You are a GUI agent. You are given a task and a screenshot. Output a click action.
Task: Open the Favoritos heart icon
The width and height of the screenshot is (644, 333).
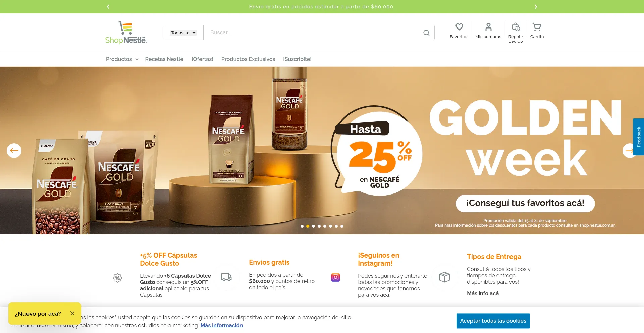[459, 27]
